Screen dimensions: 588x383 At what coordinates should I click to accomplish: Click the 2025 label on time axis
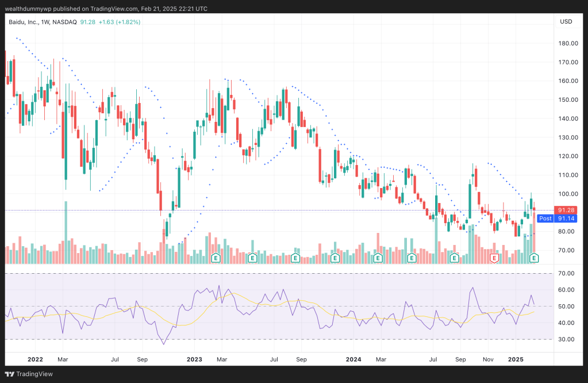click(516, 359)
